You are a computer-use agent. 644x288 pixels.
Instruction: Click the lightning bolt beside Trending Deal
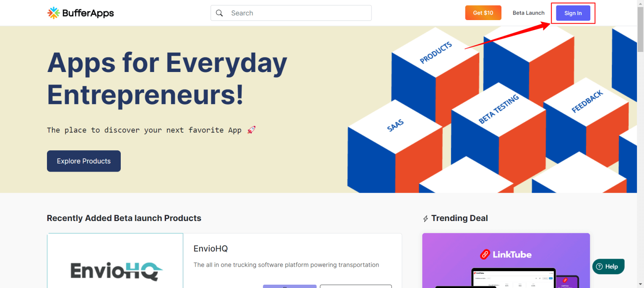[x=426, y=218]
